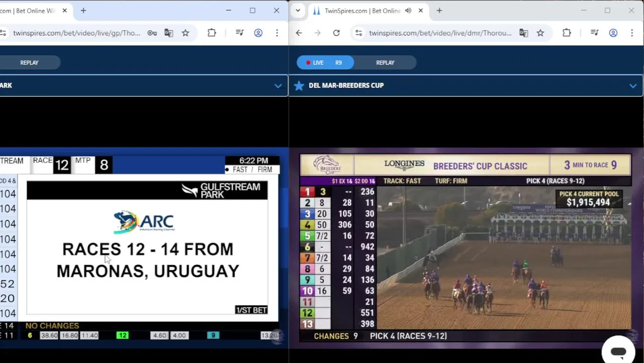Open profile avatar in right window
The image size is (644, 363).
(613, 33)
